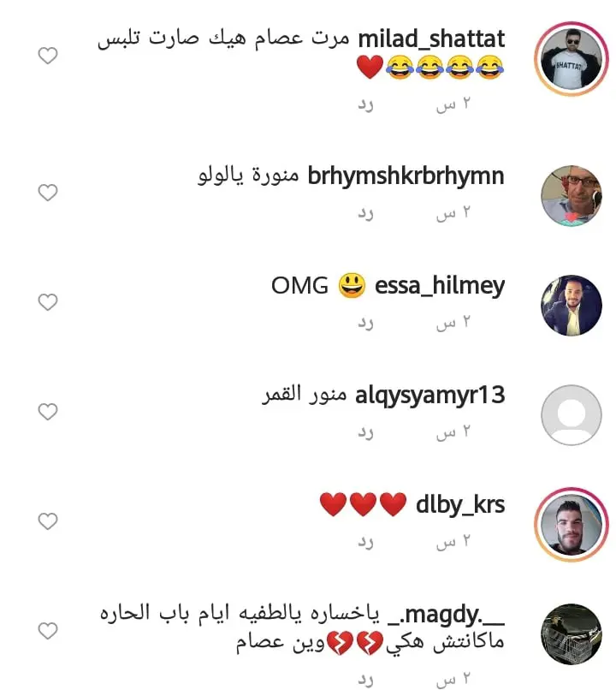Screen dimensions: 616x690
Task: Open alqysyamyr13's default avatar
Action: 572,415
